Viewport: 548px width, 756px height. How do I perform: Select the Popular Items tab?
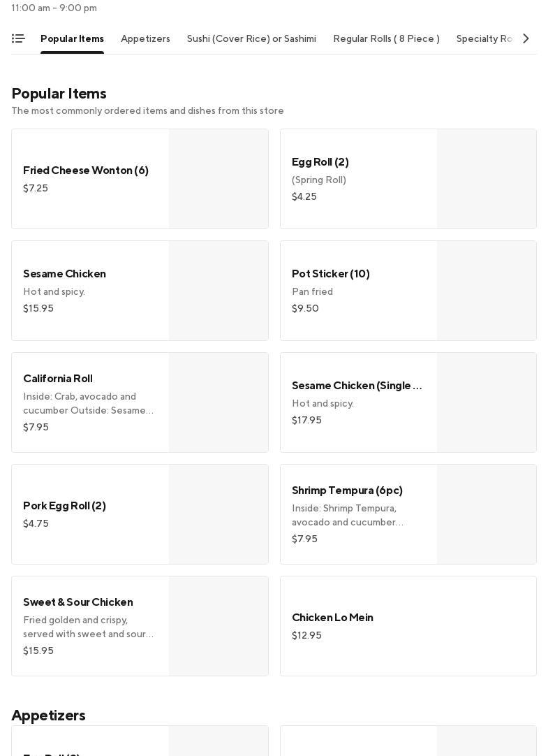point(72,39)
